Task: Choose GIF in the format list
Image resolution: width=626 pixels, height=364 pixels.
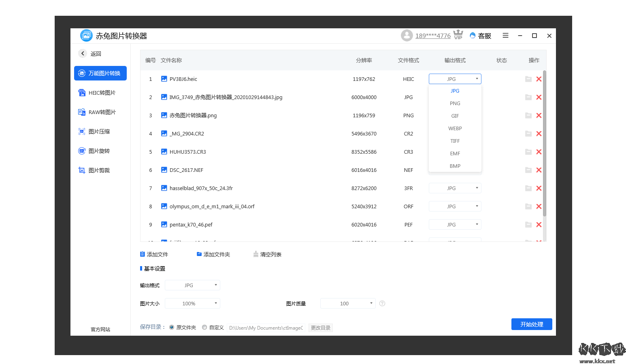Action: pos(455,116)
